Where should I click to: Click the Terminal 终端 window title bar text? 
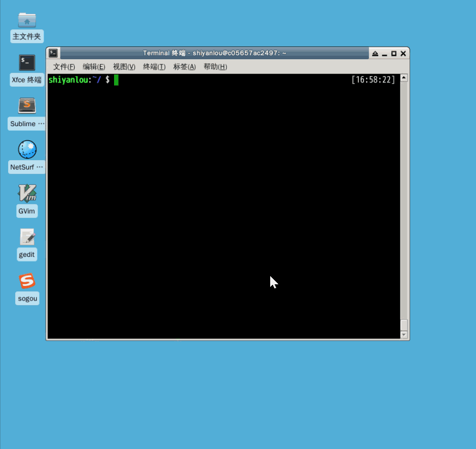(214, 53)
